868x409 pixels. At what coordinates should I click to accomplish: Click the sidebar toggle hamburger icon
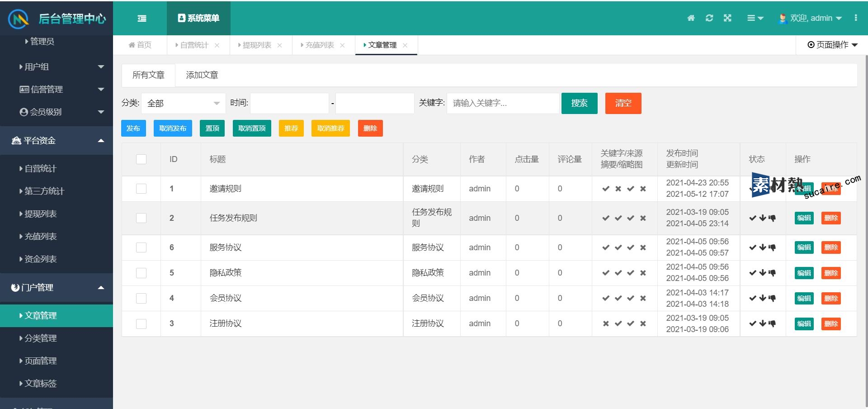click(x=142, y=19)
